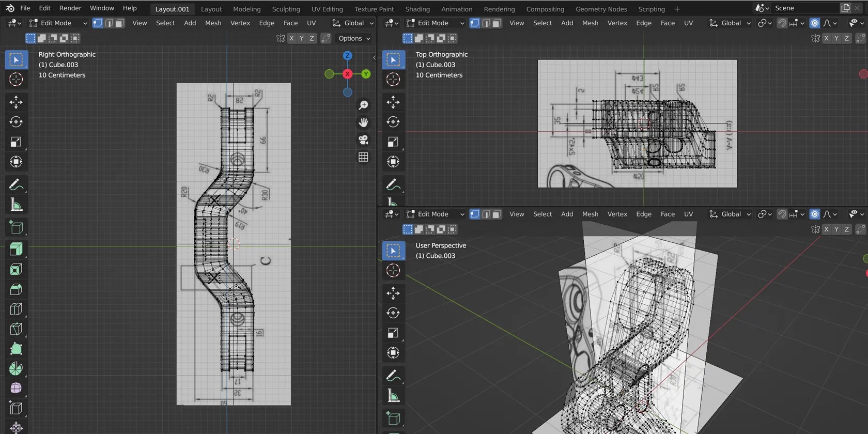Select the Rotate tool in left viewport
Viewport: 868px width, 434px height.
tap(16, 122)
